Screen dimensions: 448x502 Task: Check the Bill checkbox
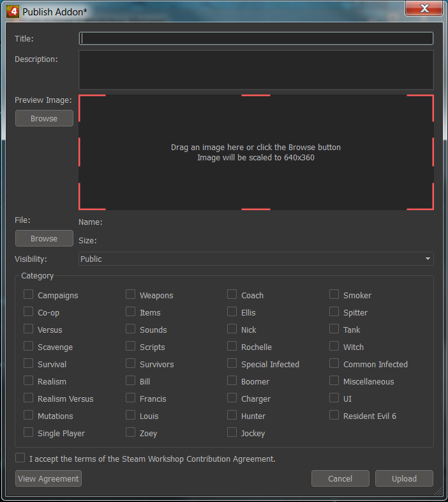pos(131,381)
